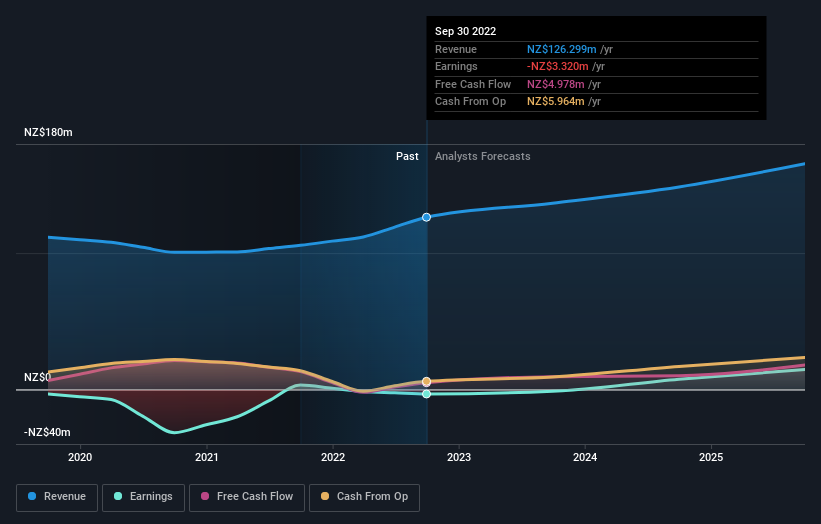Click the Past section label

[x=407, y=157]
